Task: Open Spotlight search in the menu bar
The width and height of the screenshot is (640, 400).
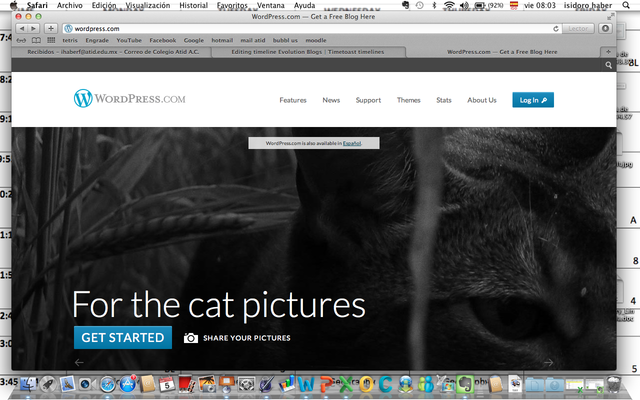Action: coord(626,5)
